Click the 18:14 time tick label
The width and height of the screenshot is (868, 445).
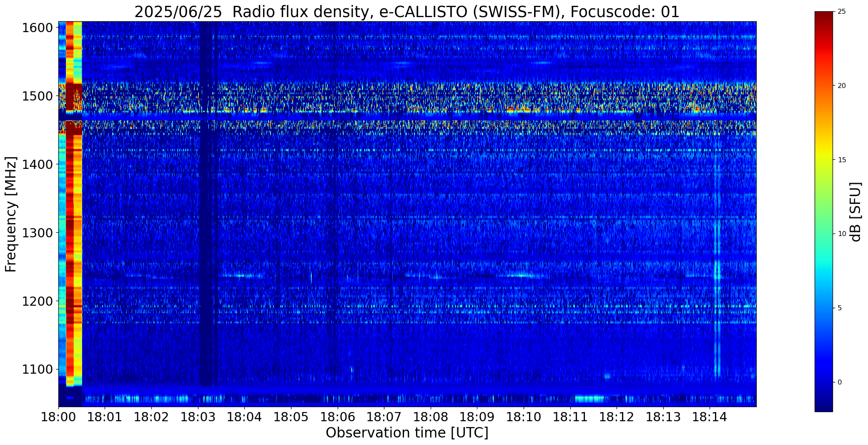[x=710, y=417]
